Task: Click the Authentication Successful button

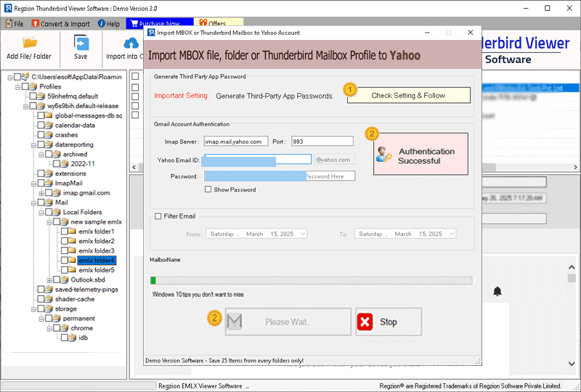Action: pos(420,154)
